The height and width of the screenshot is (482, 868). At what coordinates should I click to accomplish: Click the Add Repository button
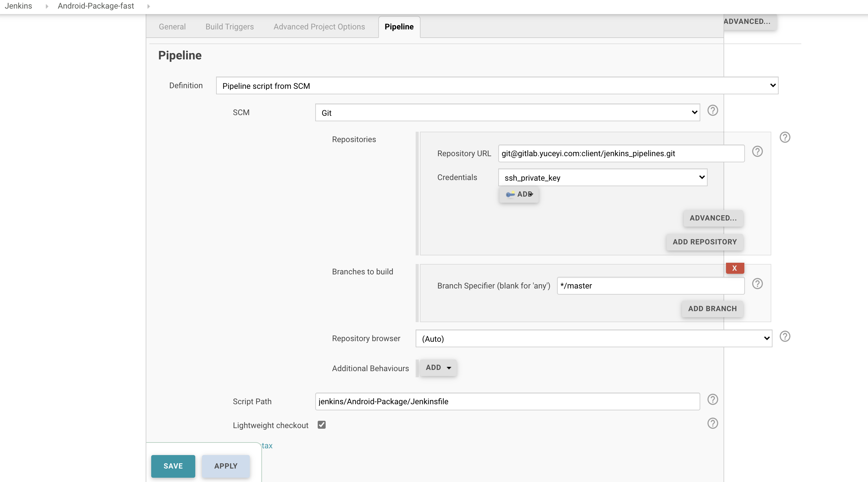pos(704,242)
